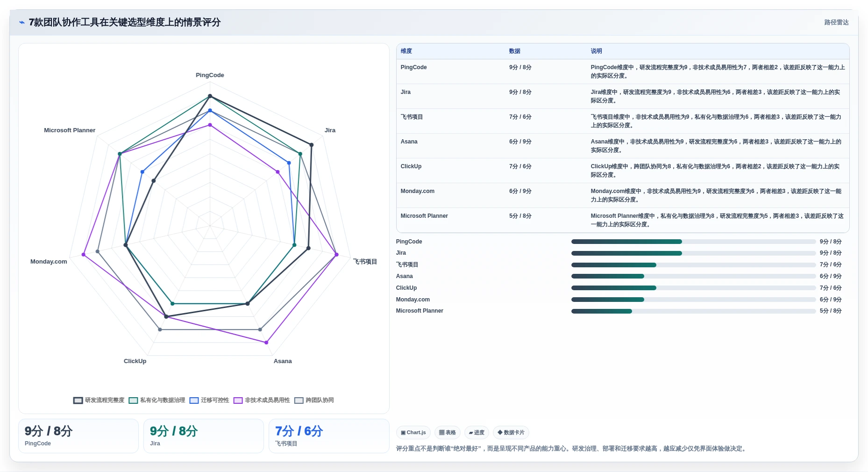Open the Jira score card

point(204,436)
